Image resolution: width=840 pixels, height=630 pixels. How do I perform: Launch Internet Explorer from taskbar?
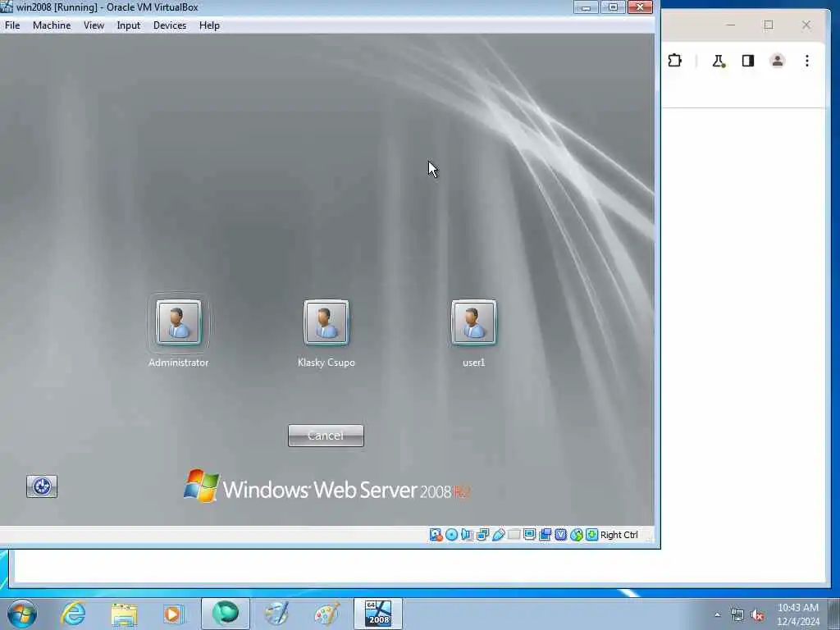73,614
